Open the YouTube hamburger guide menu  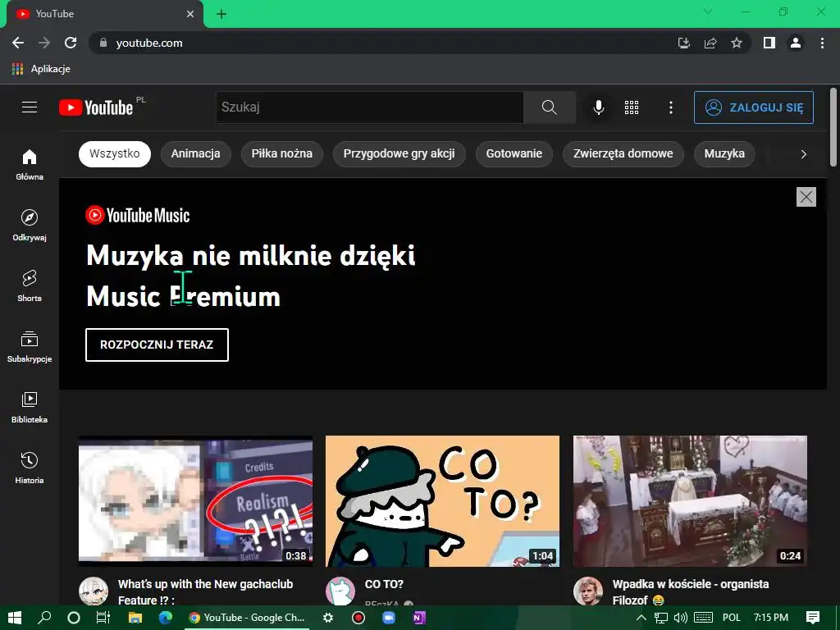pos(30,107)
